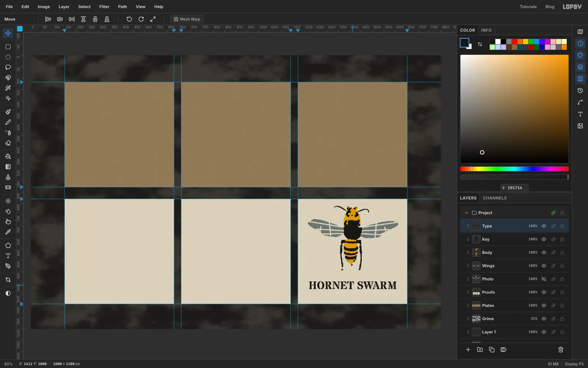Pick the red swatch in color palette
The image size is (588, 368).
(514, 42)
